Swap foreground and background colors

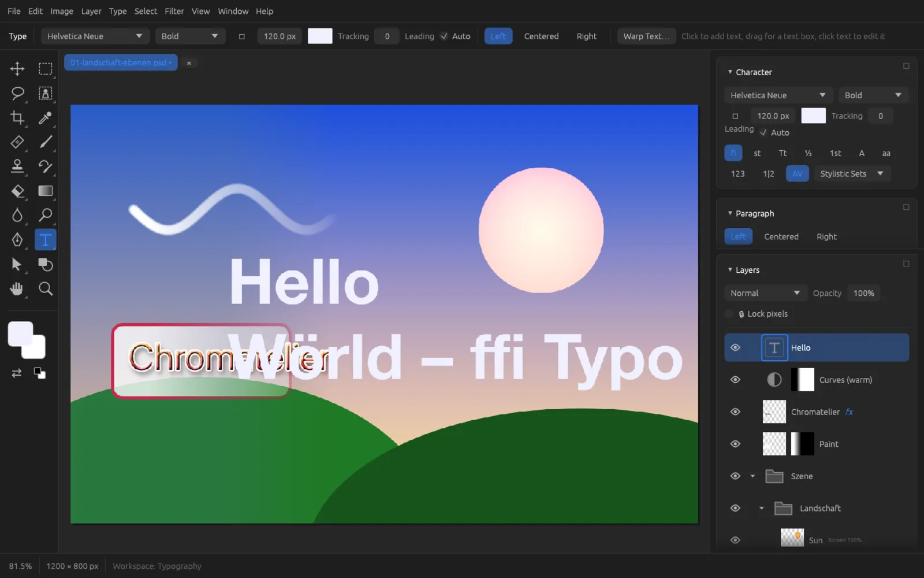pyautogui.click(x=17, y=373)
